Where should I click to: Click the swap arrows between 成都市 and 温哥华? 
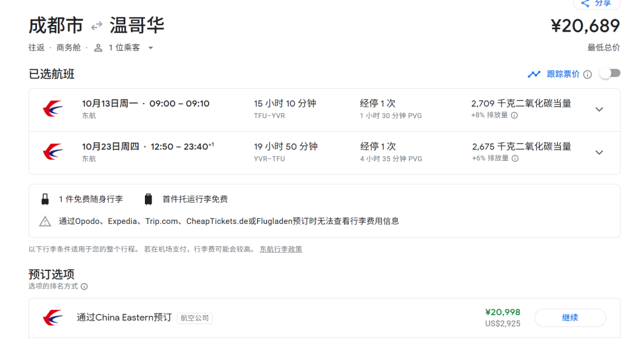tap(97, 26)
